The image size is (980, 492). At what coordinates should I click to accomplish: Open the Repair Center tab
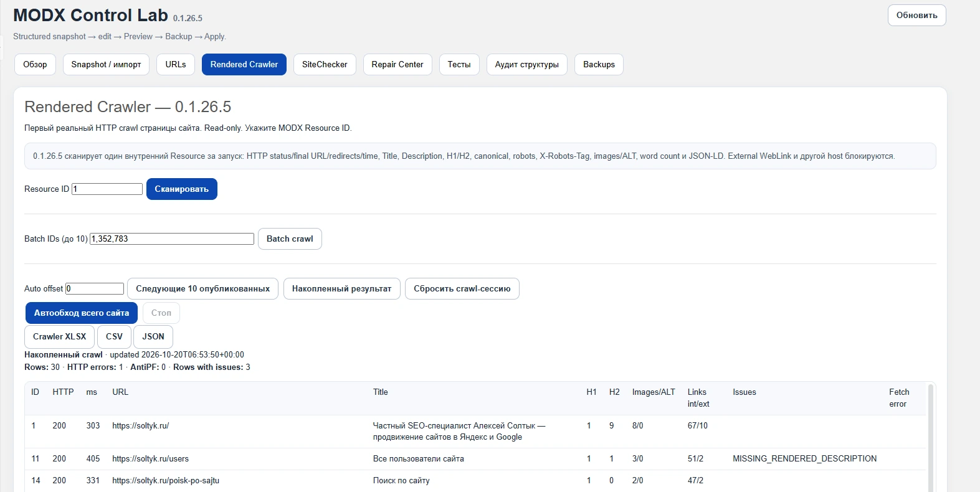(397, 64)
